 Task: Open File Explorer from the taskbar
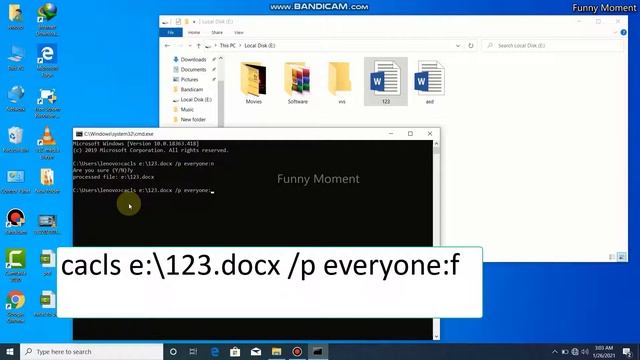tap(276, 351)
